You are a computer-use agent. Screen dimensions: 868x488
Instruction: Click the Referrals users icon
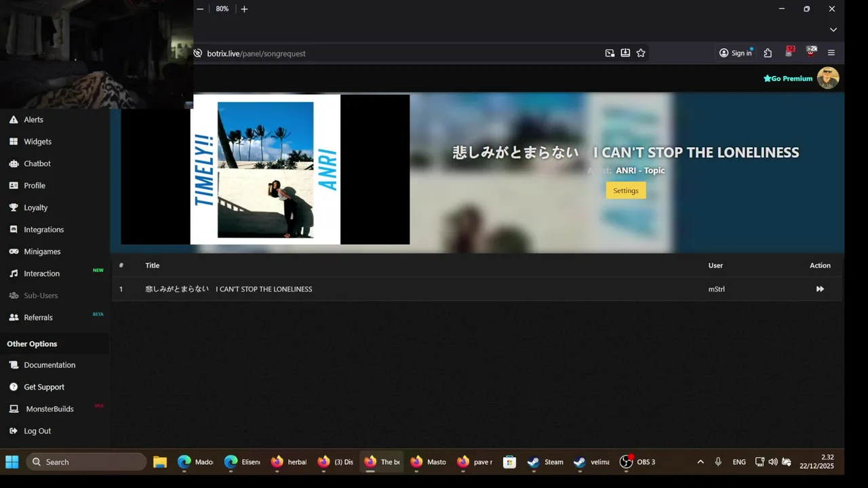[14, 317]
